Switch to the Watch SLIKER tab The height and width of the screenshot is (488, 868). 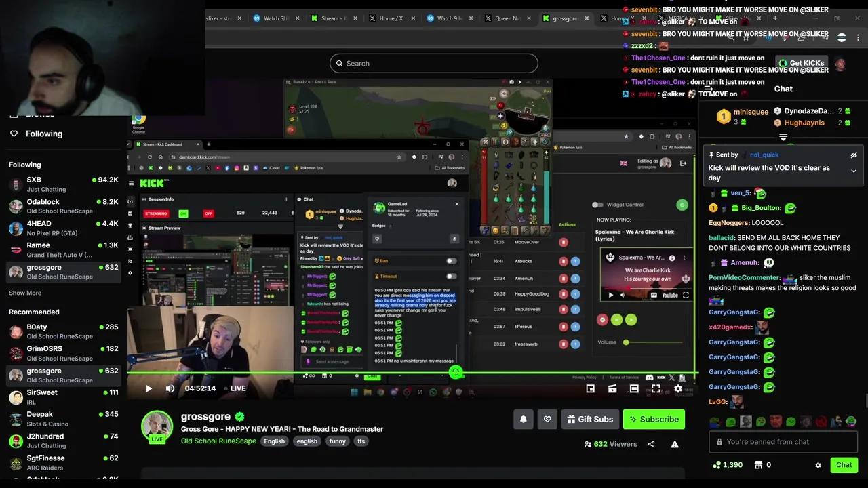pos(275,18)
